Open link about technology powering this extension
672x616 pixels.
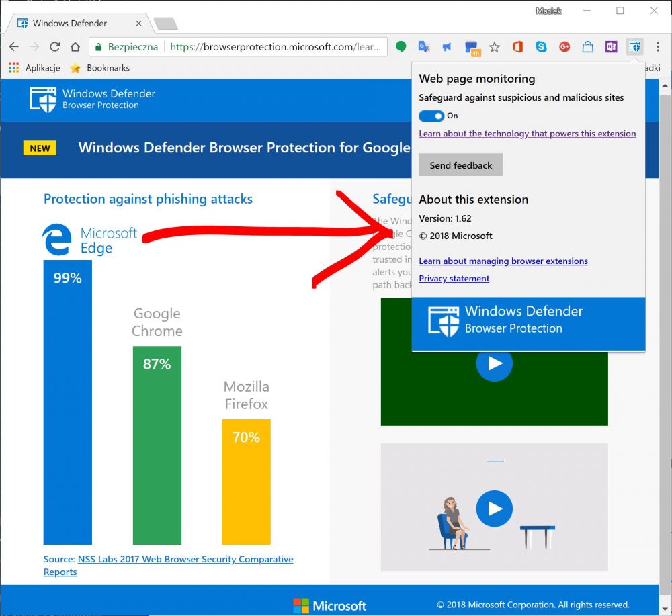(527, 134)
